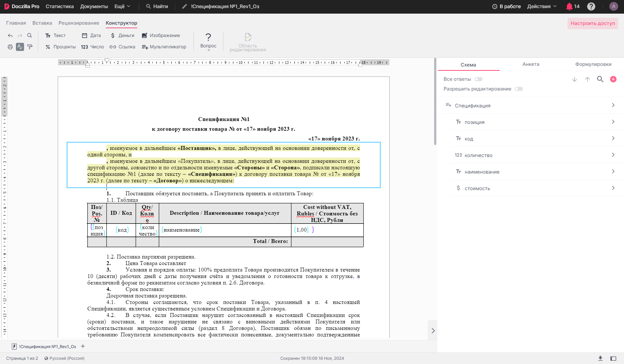Click the print icon in toolbar

10,47
